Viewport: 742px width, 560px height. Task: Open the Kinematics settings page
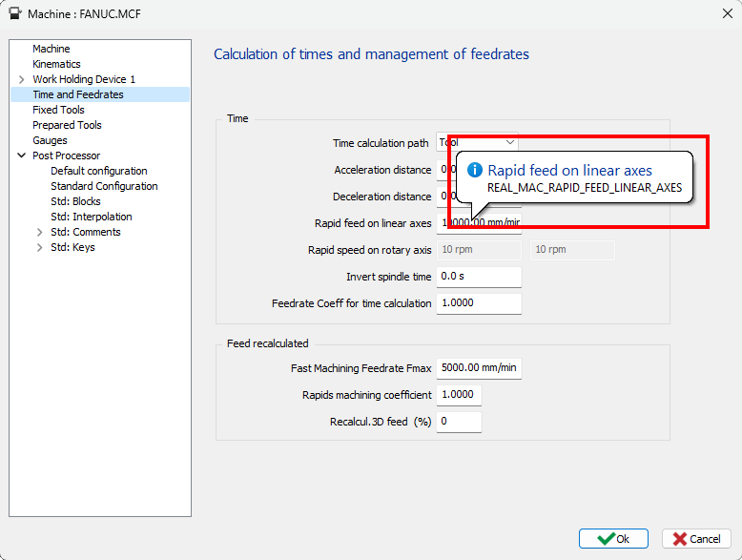(56, 64)
